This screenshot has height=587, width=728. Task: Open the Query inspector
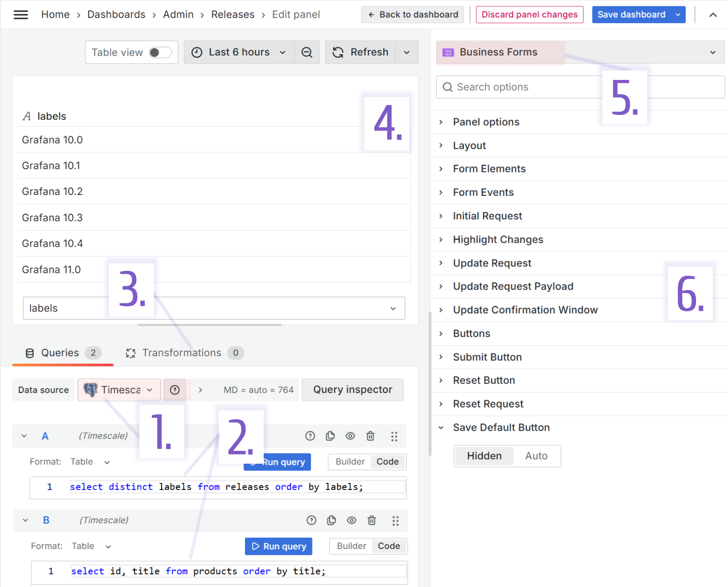(352, 390)
